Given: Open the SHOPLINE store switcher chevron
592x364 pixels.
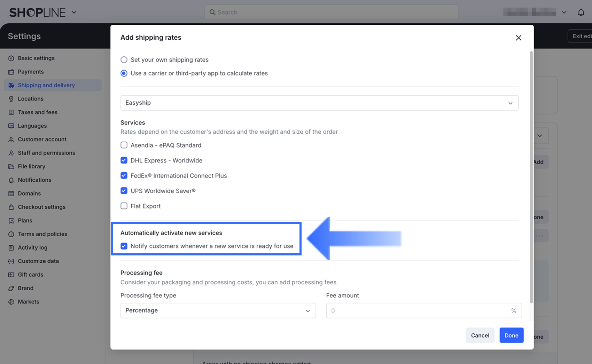Looking at the screenshot, I should tap(74, 12).
